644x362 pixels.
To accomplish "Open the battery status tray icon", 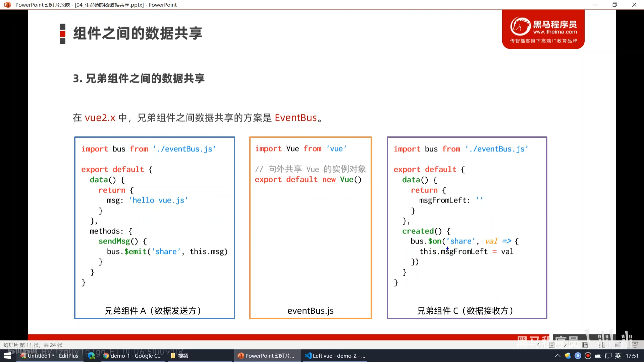I will pos(598,356).
